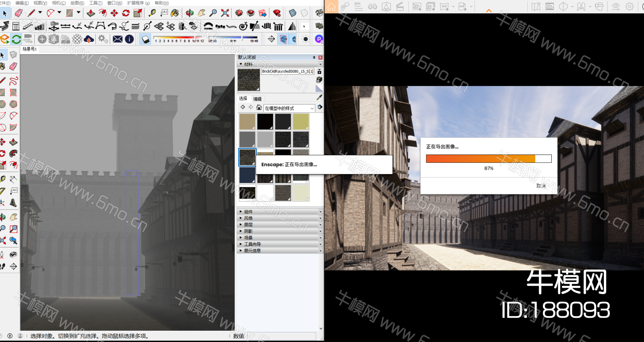Select the Tape Measure tool
Viewport: 644px width, 342px height.
[152, 13]
